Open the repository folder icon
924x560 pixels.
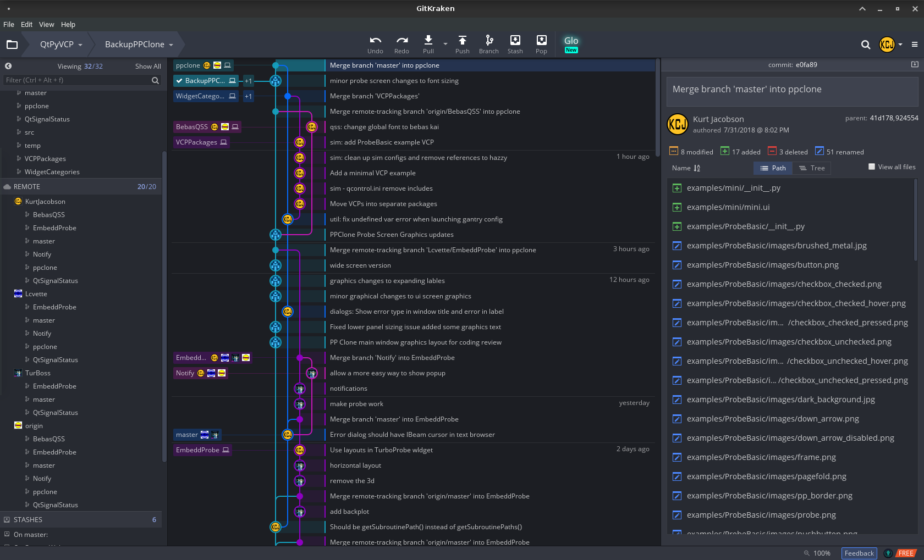click(12, 45)
